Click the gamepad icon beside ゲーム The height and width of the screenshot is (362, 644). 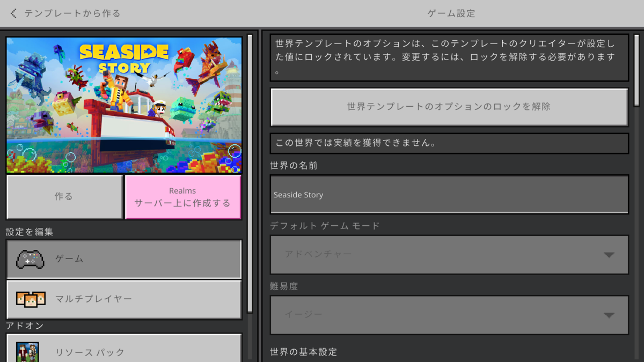pyautogui.click(x=30, y=259)
